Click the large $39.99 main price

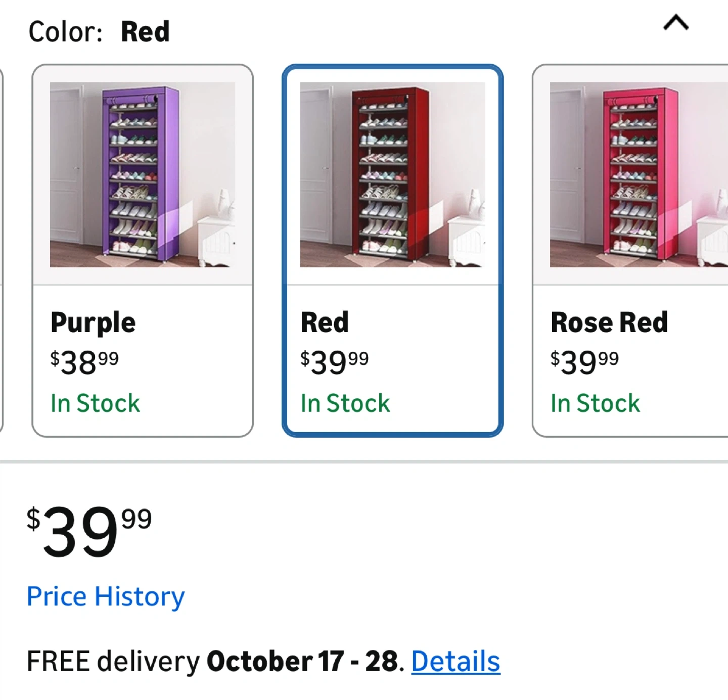tap(89, 532)
